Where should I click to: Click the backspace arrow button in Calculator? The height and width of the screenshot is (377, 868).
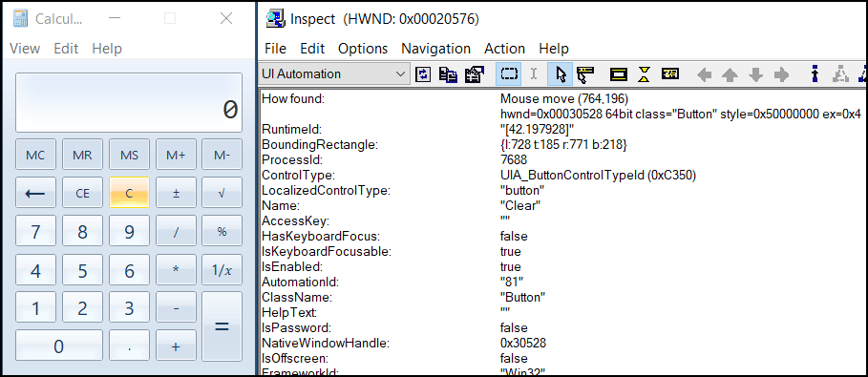35,193
